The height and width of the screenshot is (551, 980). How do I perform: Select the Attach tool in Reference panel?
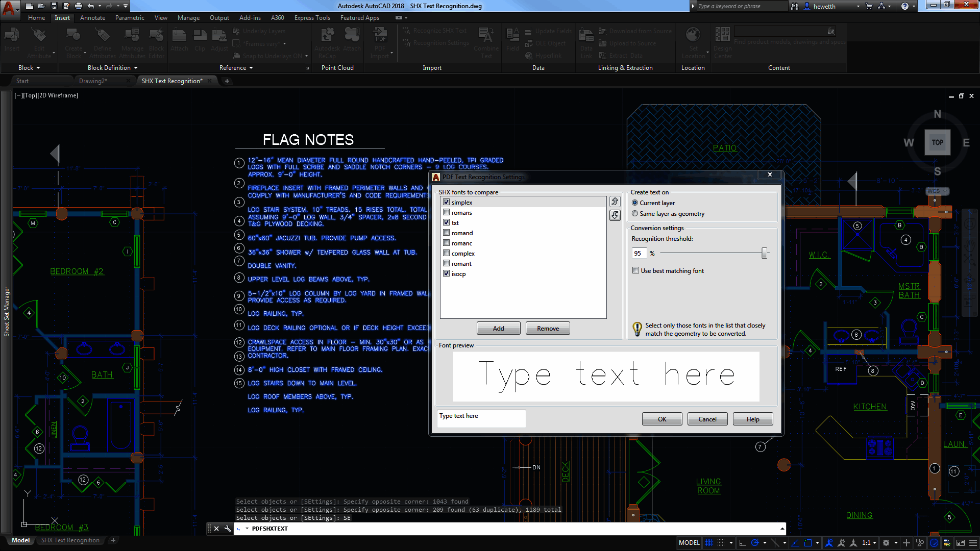point(179,41)
